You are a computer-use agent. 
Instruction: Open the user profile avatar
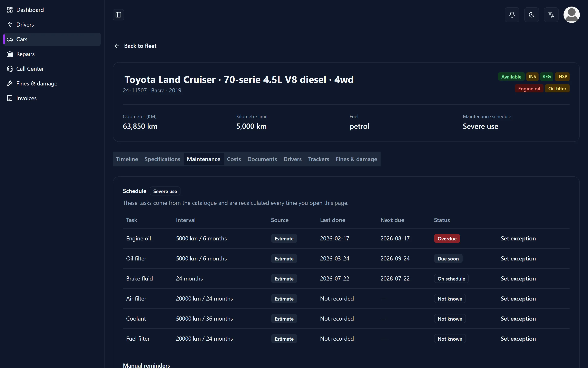point(571,15)
